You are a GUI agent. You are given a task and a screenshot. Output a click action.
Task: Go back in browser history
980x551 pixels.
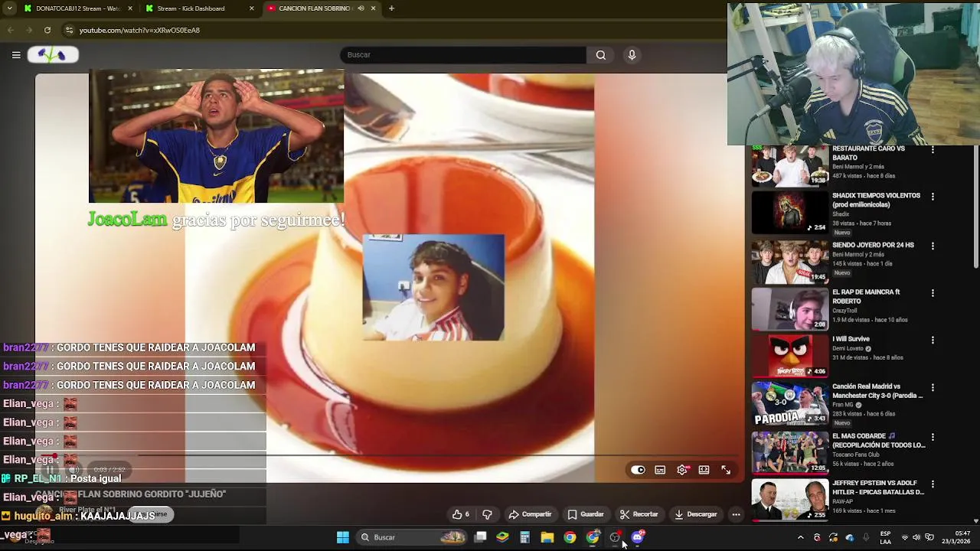11,30
